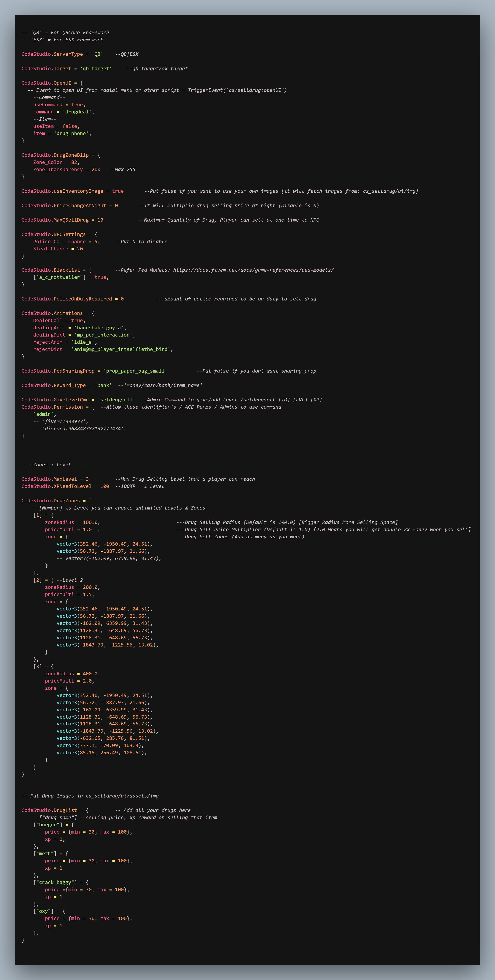
Task: Click the CodeStudio.ServerType 'QB' value
Action: tap(97, 54)
